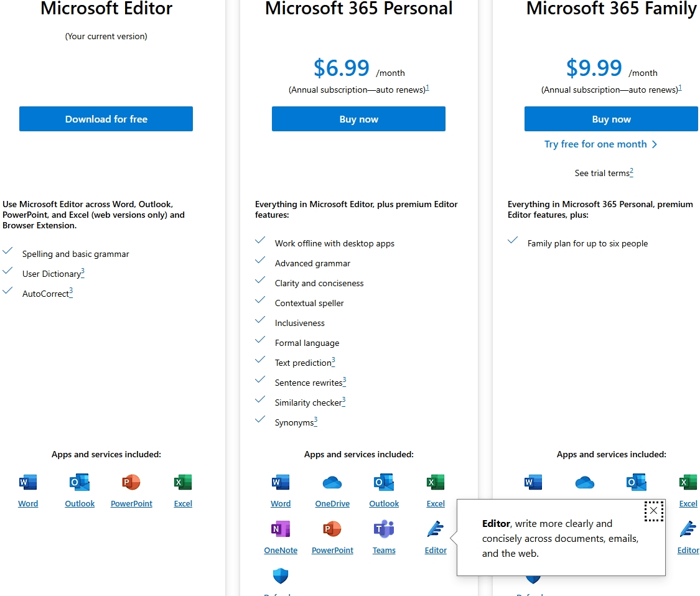
Task: Click the Teams icon in 365 Personal
Action: (384, 529)
